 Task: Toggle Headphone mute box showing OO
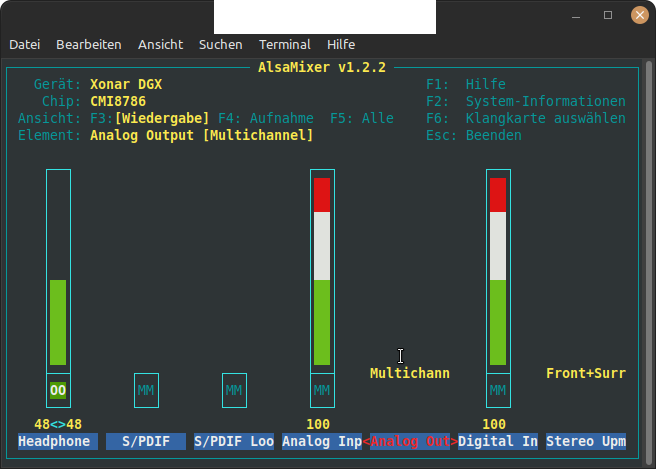point(58,390)
